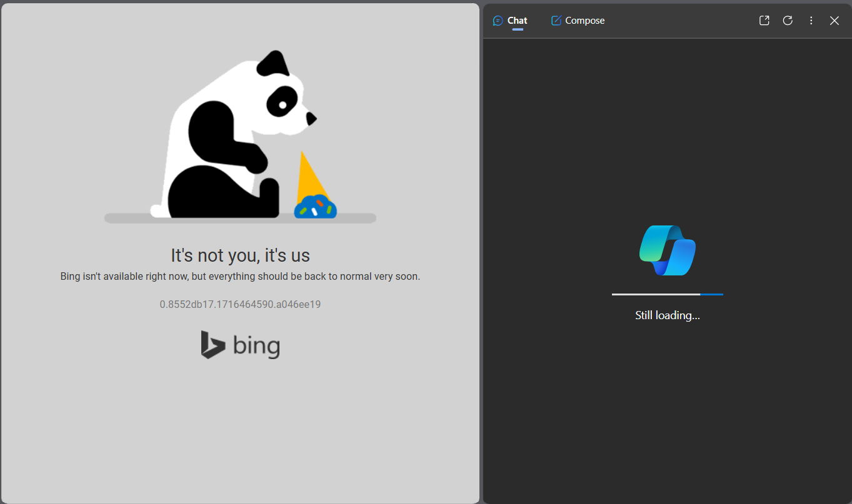Open the sidebar more options menu

pos(811,21)
